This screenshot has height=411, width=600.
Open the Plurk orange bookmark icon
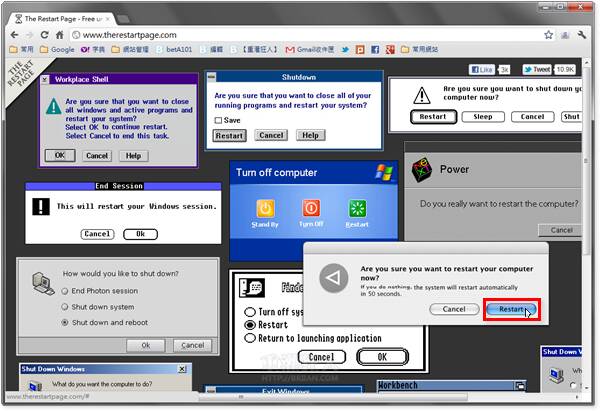pos(360,49)
